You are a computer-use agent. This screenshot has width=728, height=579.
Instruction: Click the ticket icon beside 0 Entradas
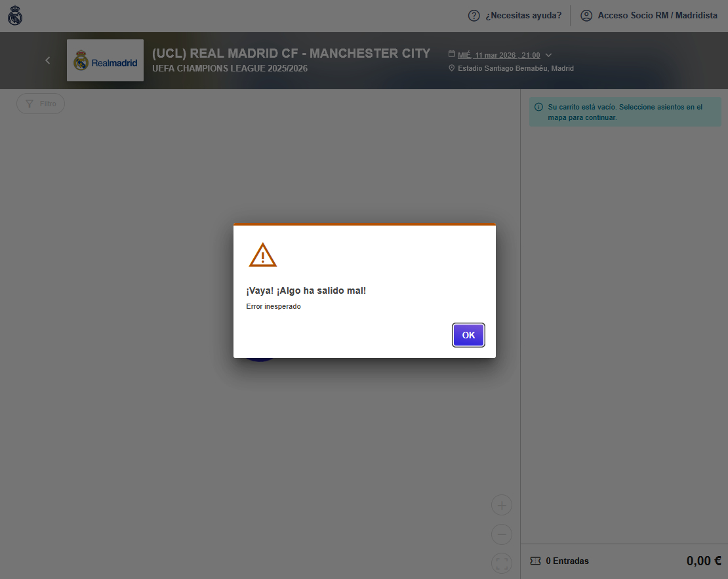(x=535, y=561)
